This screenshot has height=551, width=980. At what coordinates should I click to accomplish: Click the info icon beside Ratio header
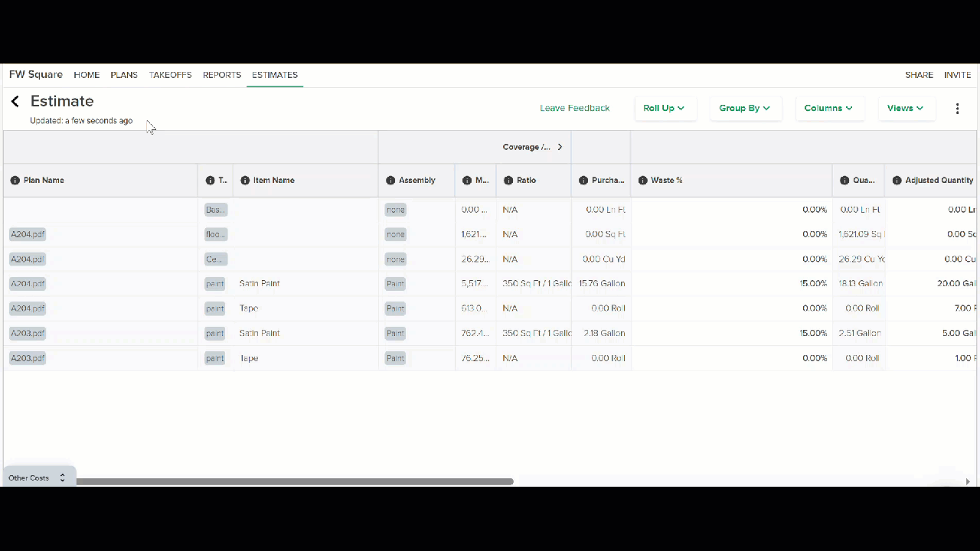tap(508, 181)
